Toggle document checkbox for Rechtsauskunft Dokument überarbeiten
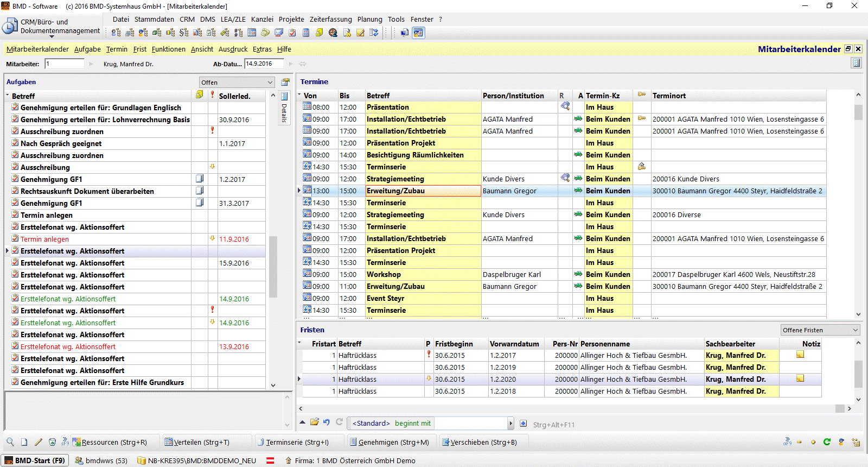 [x=200, y=191]
